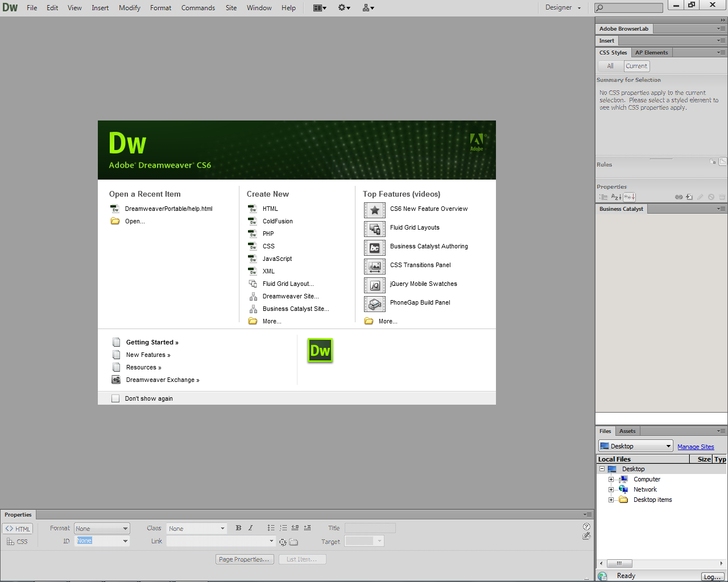Click the Adobe logo in the banner

pos(477,142)
